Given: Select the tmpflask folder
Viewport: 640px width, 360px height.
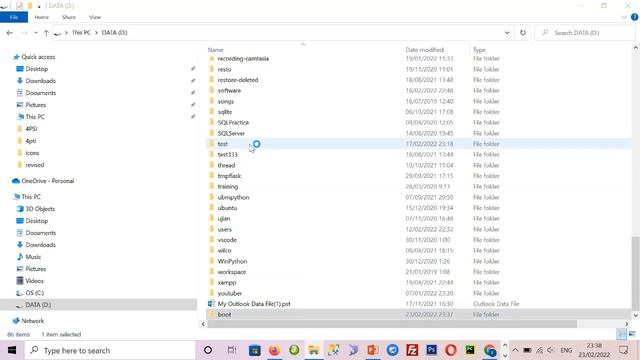Looking at the screenshot, I should (229, 176).
